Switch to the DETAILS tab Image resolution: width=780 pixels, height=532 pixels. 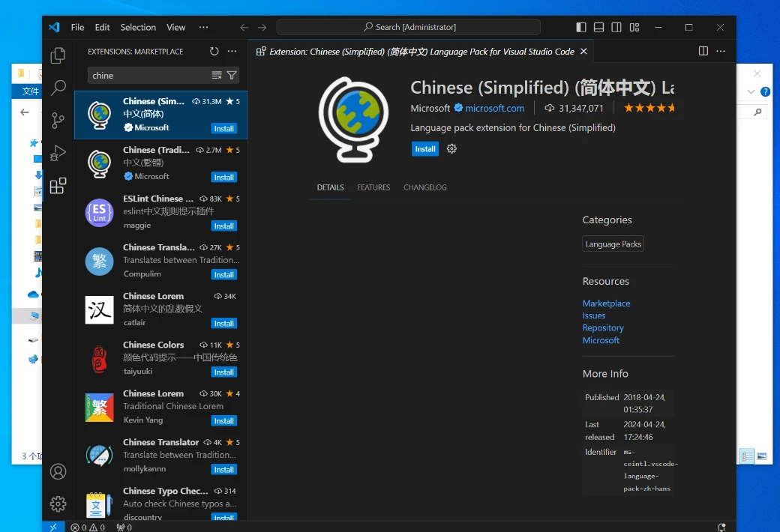tap(330, 187)
